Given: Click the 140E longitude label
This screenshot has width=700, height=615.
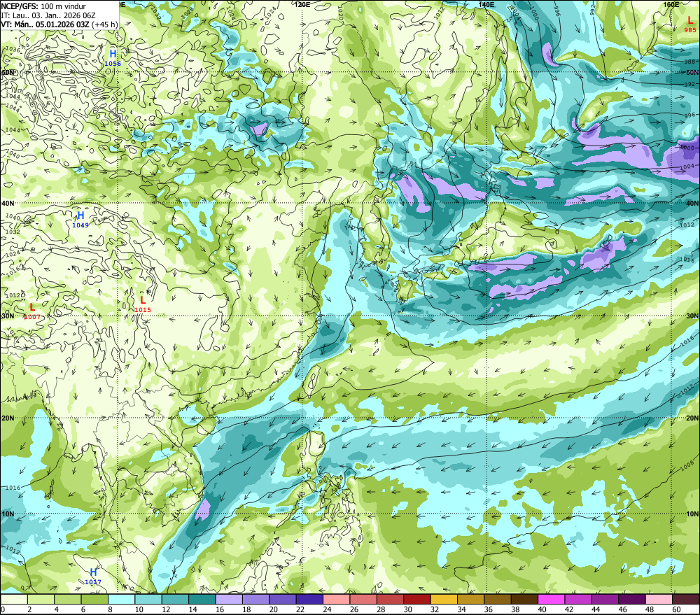Looking at the screenshot, I should (x=486, y=4).
